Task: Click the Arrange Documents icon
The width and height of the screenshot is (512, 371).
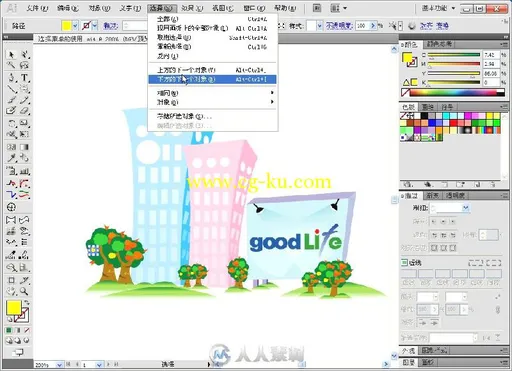Action: (338, 8)
